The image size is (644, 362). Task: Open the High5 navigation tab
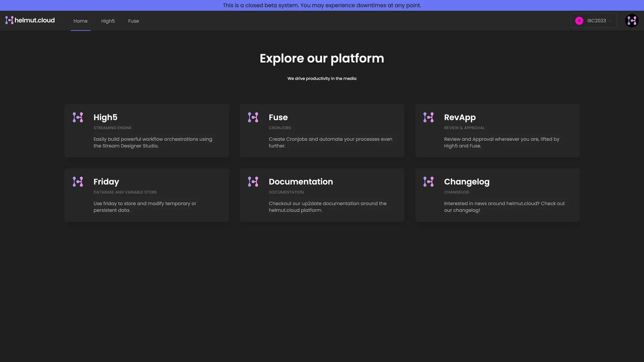click(108, 21)
